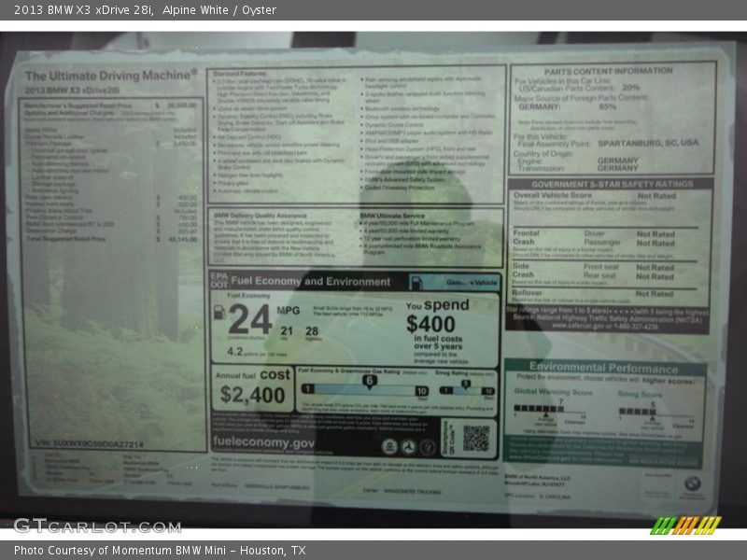Viewport: 747px width, 560px height.
Task: Click the Parts Content Information heading
Action: tap(608, 71)
